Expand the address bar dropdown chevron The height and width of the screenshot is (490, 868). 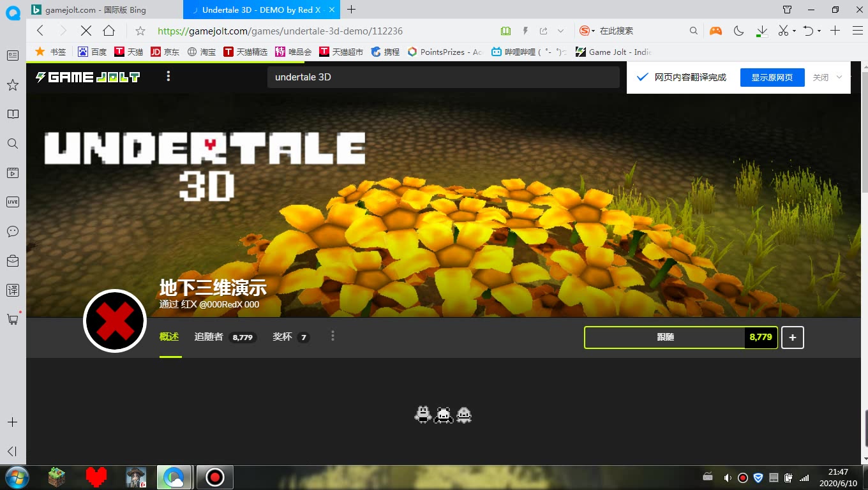click(560, 31)
